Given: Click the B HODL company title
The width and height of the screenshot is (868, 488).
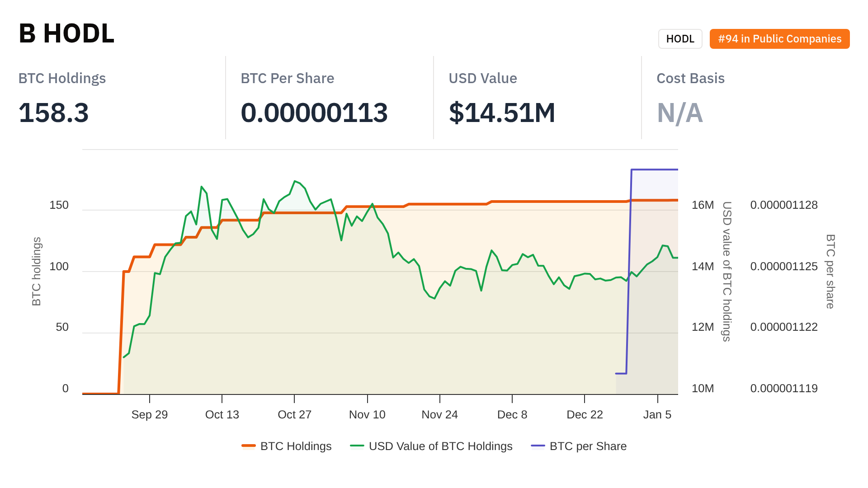Looking at the screenshot, I should click(x=66, y=34).
